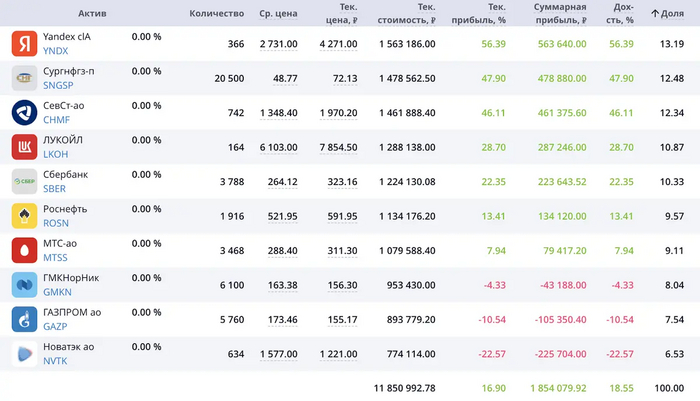Click the MTS red egg icon
This screenshot has width=700, height=401.
point(24,252)
